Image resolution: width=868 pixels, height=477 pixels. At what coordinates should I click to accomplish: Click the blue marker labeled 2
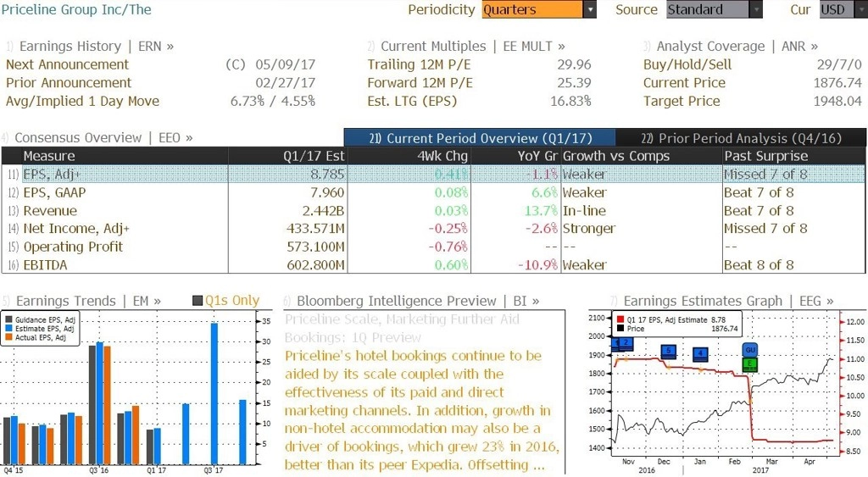pyautogui.click(x=626, y=344)
